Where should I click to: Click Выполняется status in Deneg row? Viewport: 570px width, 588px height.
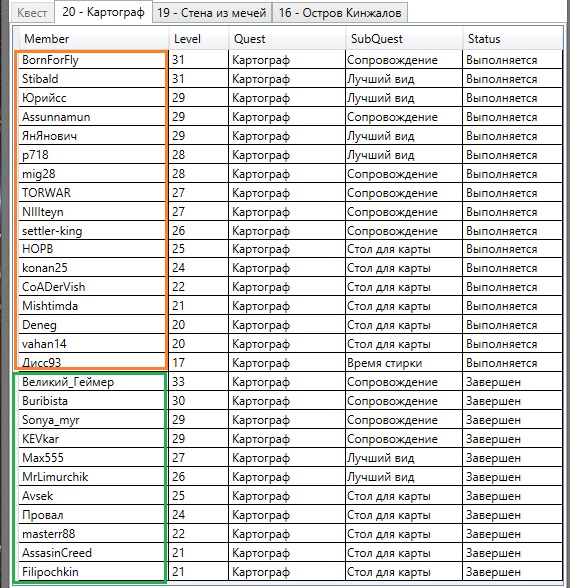(513, 325)
